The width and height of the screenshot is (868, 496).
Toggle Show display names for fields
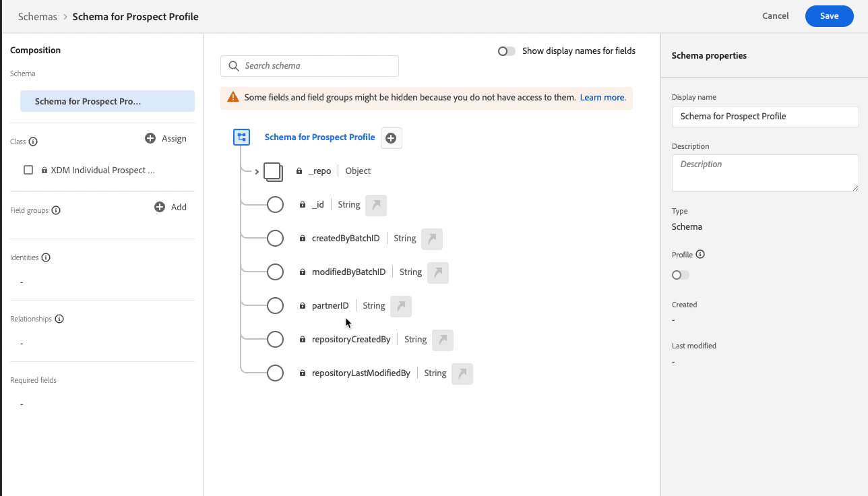pos(506,51)
